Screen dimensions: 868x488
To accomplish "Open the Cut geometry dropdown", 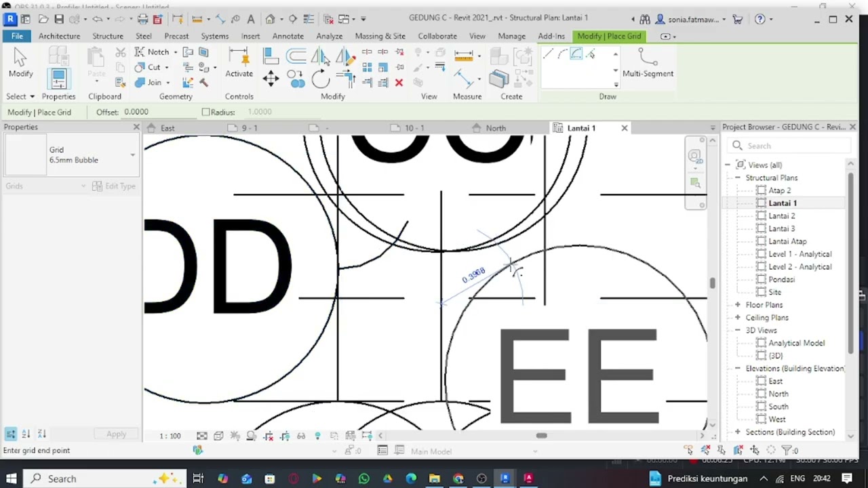I will pos(166,67).
